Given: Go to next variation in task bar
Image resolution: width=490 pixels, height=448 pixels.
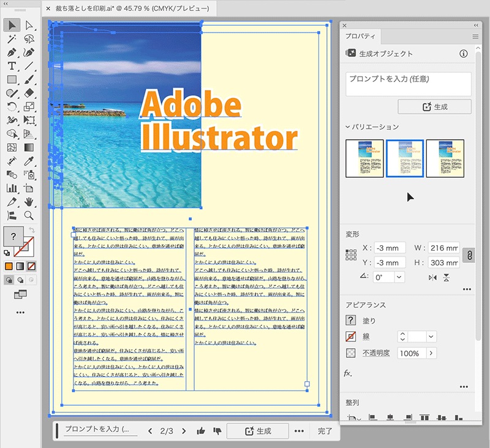Looking at the screenshot, I should tap(184, 431).
